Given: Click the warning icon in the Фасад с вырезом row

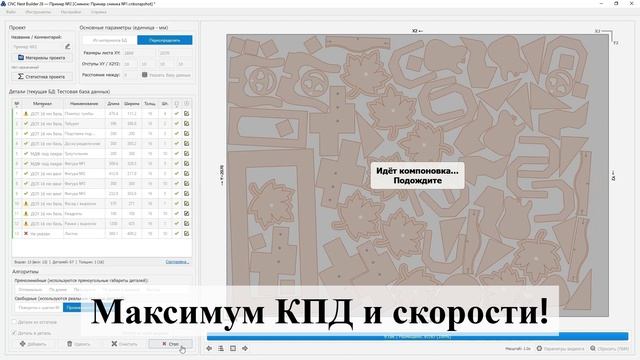Looking at the screenshot, I should (26, 204).
